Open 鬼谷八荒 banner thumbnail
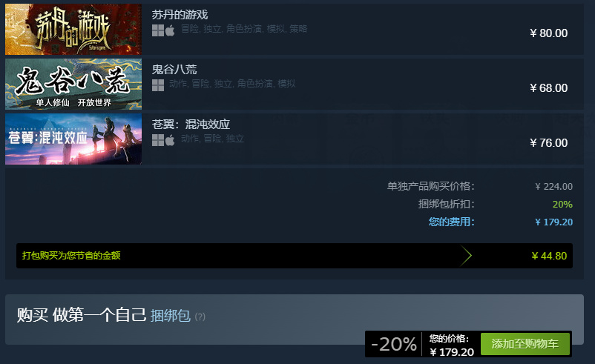This screenshot has height=364, width=595. [73, 85]
